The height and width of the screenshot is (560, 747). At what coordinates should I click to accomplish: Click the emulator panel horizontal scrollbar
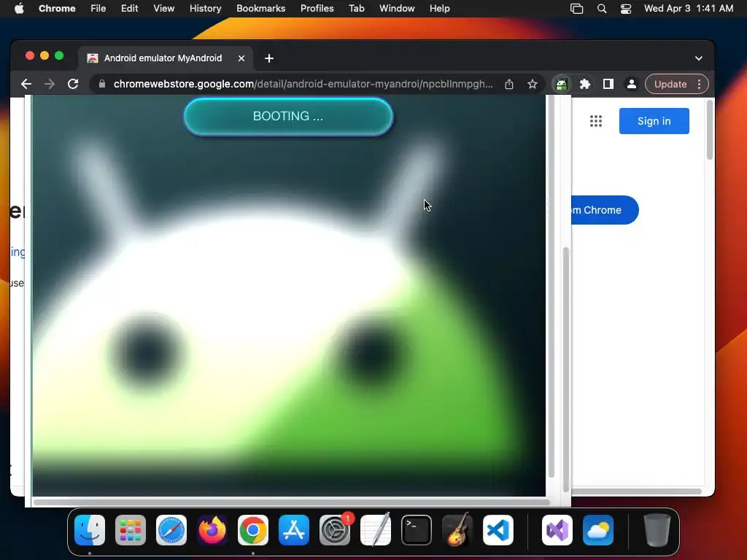click(292, 502)
